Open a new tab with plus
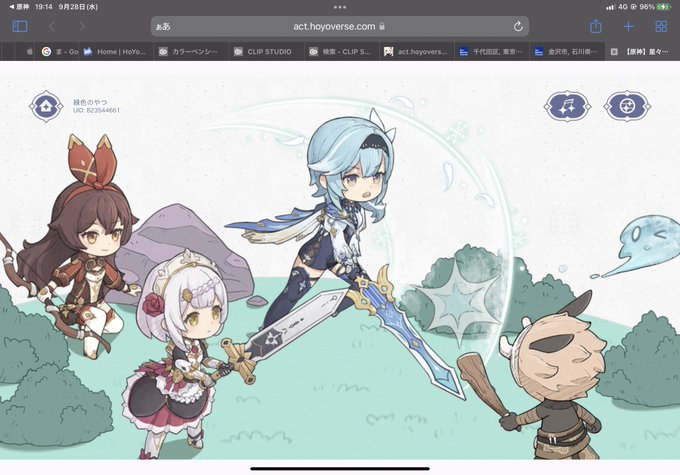The width and height of the screenshot is (680, 475). 628,26
